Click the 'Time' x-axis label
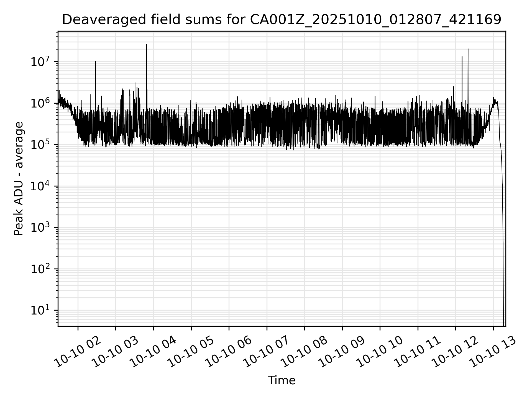 (282, 380)
